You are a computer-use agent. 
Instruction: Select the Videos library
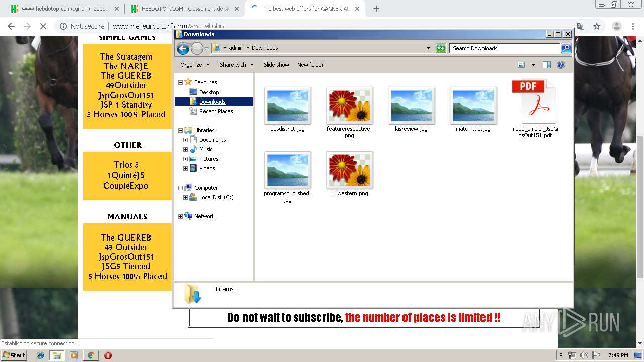tap(207, 168)
